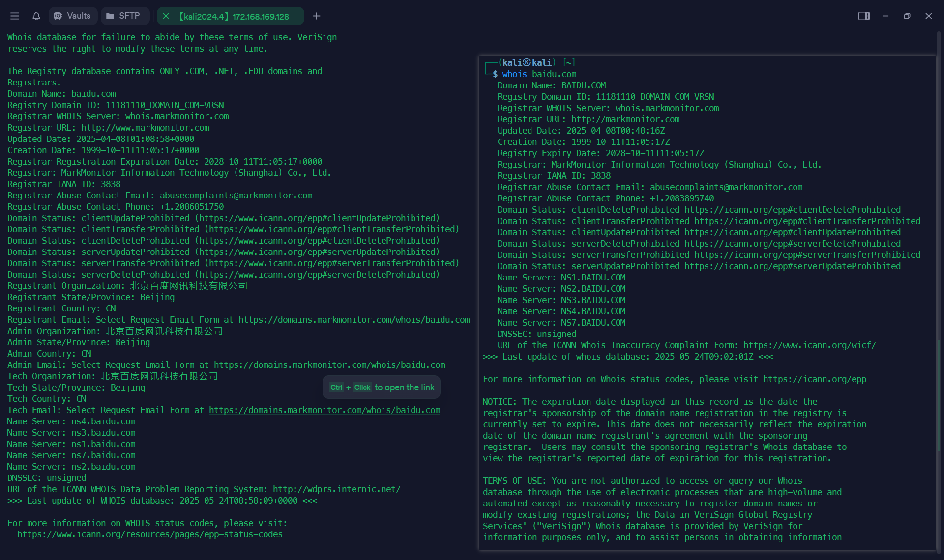Open Admin Email markmonitor whois link

329,365
